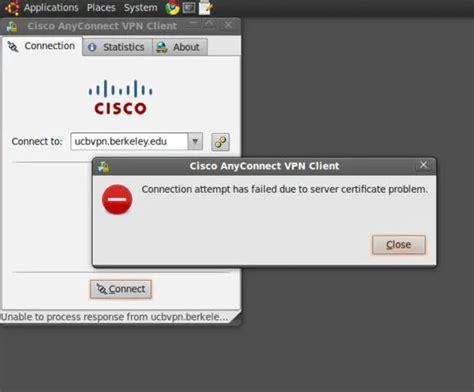Switch to the Connection tab

tap(42, 46)
